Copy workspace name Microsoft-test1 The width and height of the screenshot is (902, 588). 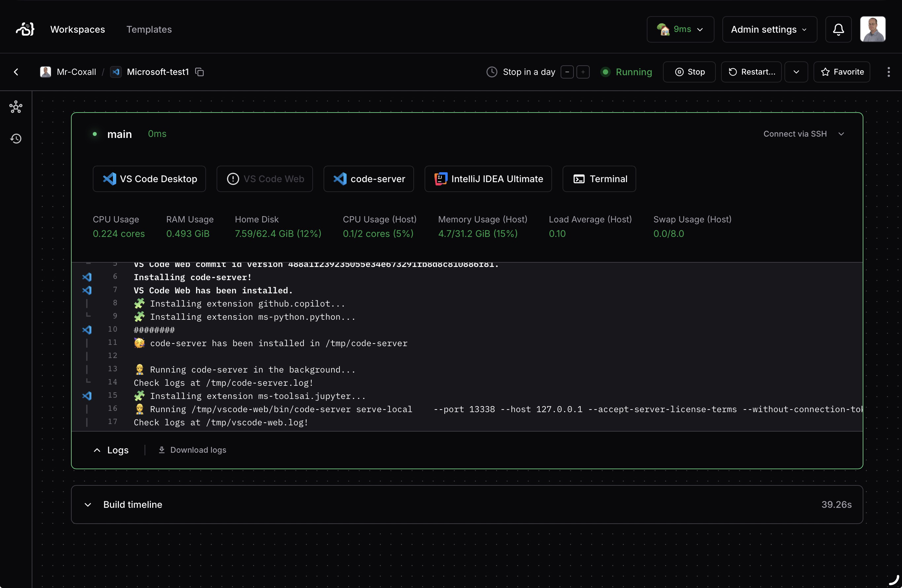tap(199, 72)
